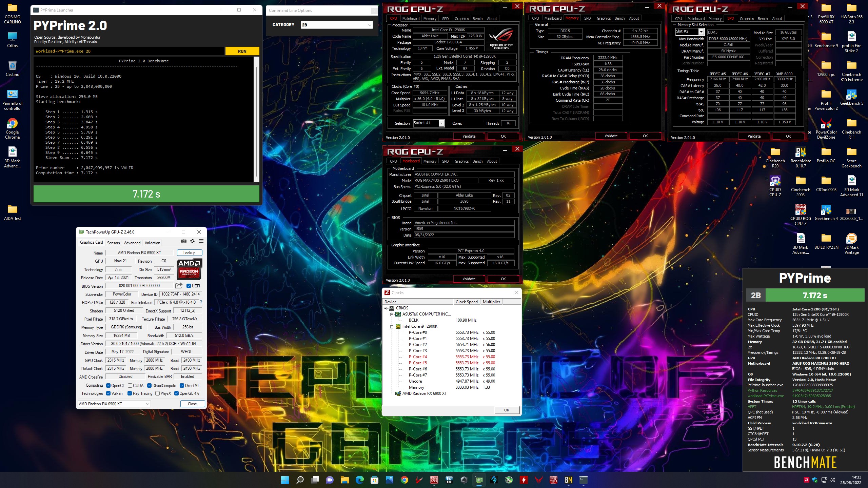The height and width of the screenshot is (488, 868).
Task: Open Graphics tab in the SPD CPU-Z window
Action: tap(747, 19)
